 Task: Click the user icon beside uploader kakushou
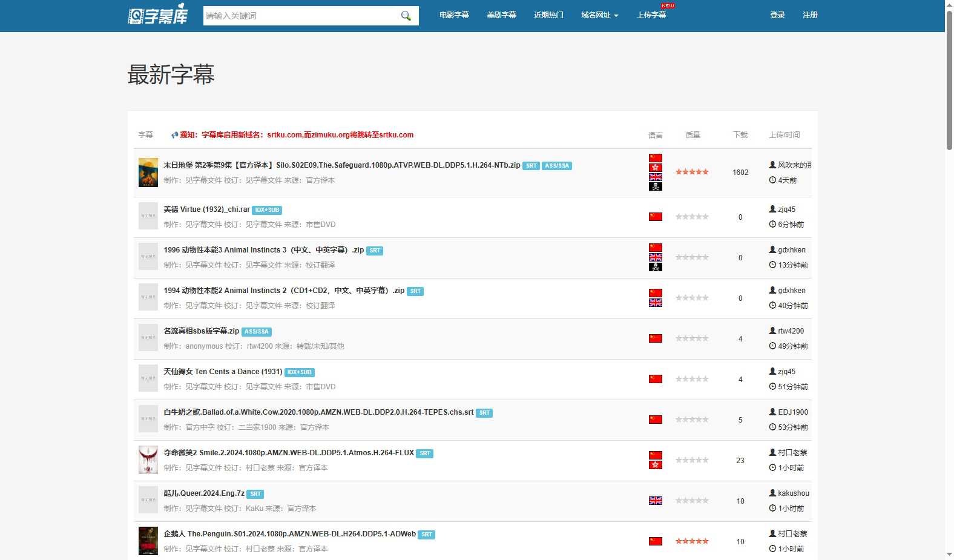pos(772,493)
